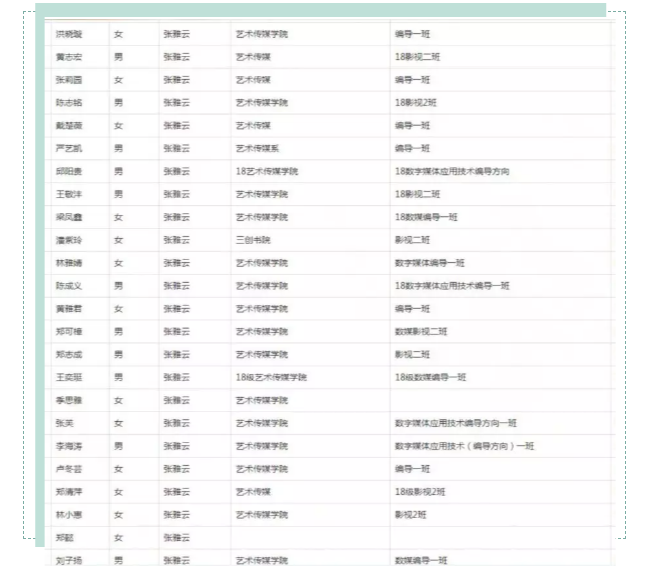The width and height of the screenshot is (645, 572).
Task: Click the 数媒影视二班 class cell
Action: coord(421,331)
